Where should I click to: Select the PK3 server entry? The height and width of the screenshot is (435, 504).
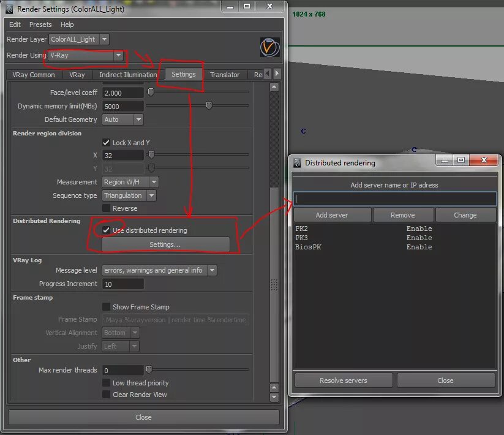point(395,238)
